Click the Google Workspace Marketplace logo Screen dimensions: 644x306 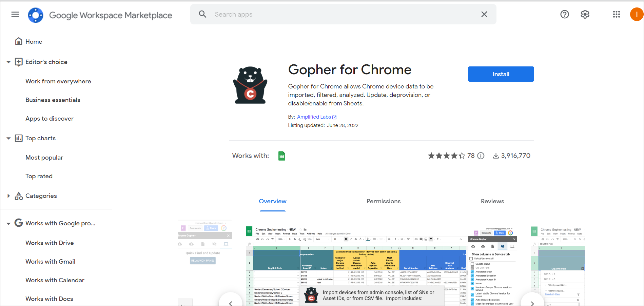click(x=36, y=15)
